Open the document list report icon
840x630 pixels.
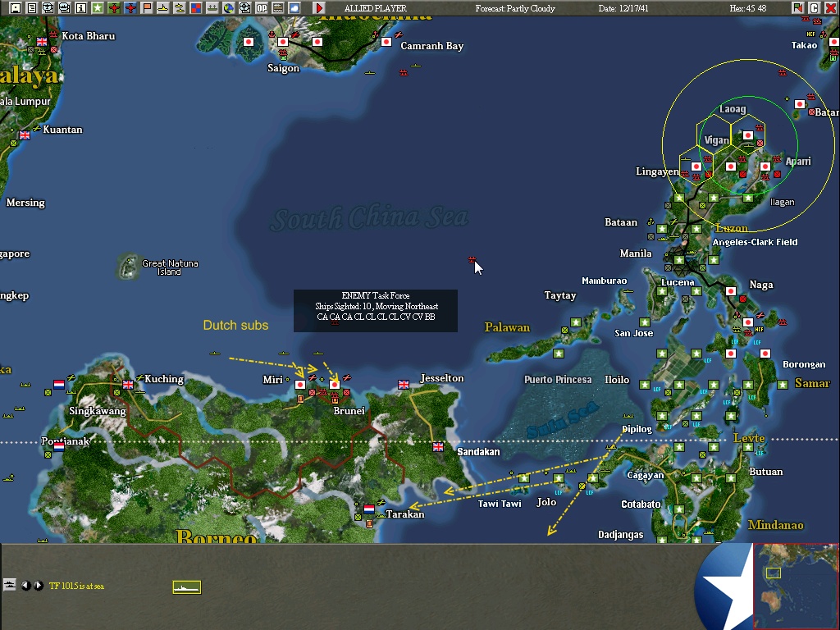coord(32,7)
